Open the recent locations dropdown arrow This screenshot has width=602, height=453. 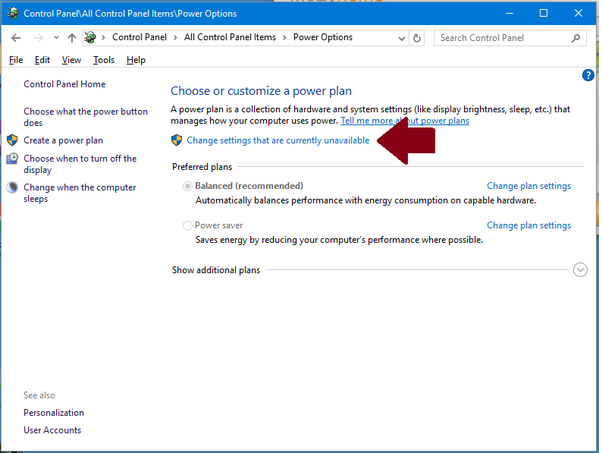click(55, 38)
